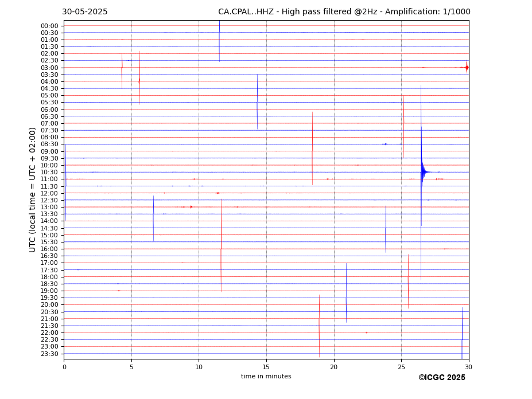Click the x-axis tick label 15
This screenshot has height=399, width=532.
266,367
